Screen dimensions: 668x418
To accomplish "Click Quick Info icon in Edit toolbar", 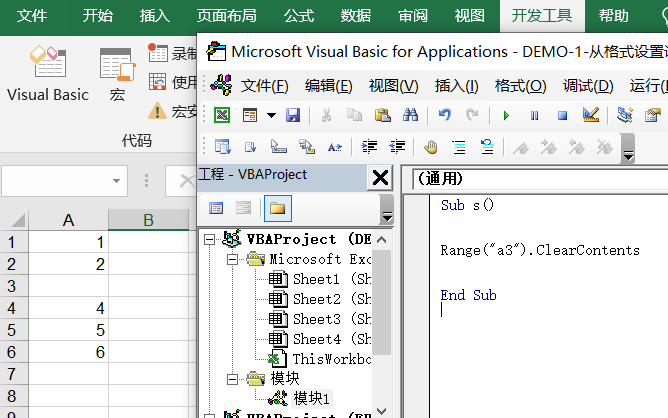I will (x=279, y=147).
